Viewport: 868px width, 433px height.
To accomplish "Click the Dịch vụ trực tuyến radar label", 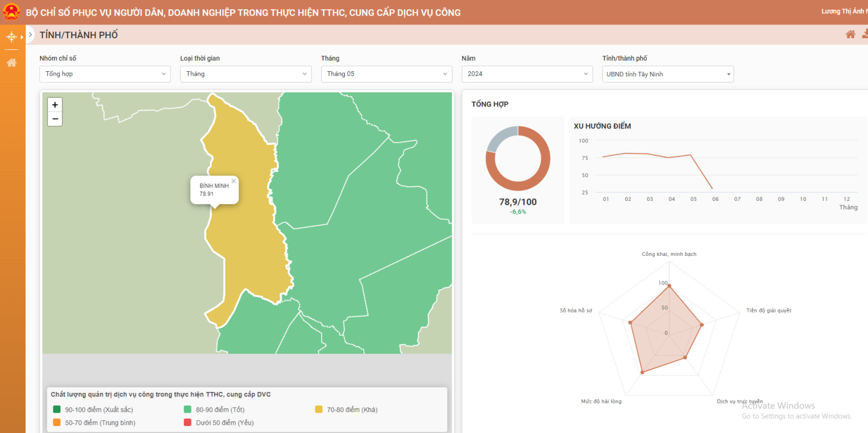I will (x=740, y=401).
